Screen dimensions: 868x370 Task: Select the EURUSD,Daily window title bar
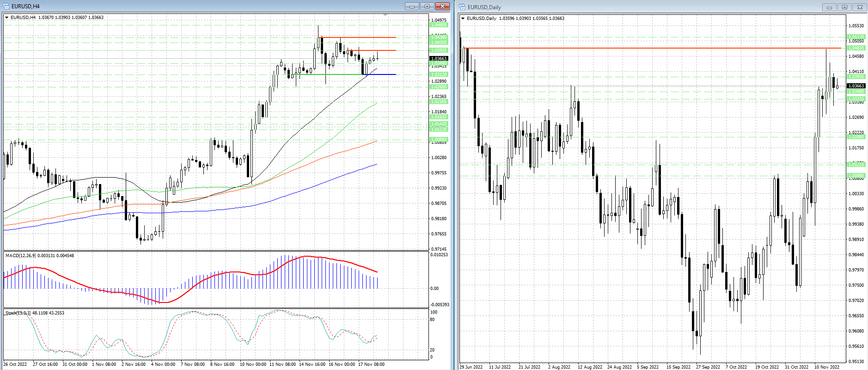pyautogui.click(x=647, y=7)
